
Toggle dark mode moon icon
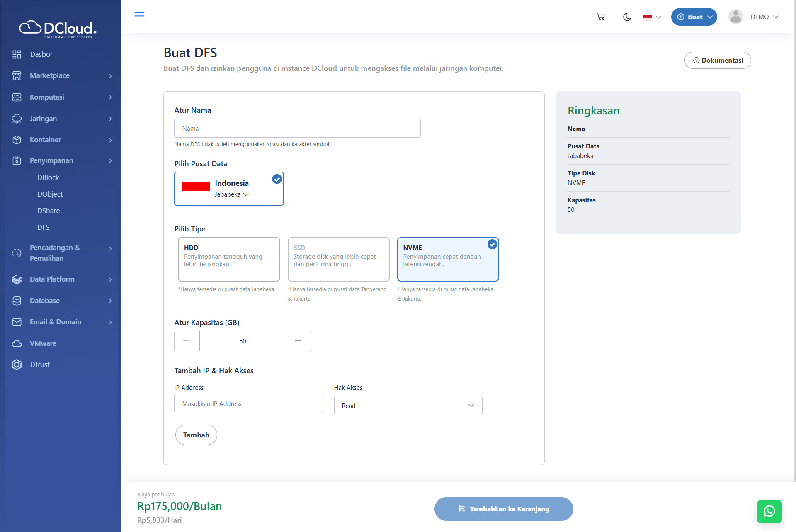click(627, 17)
